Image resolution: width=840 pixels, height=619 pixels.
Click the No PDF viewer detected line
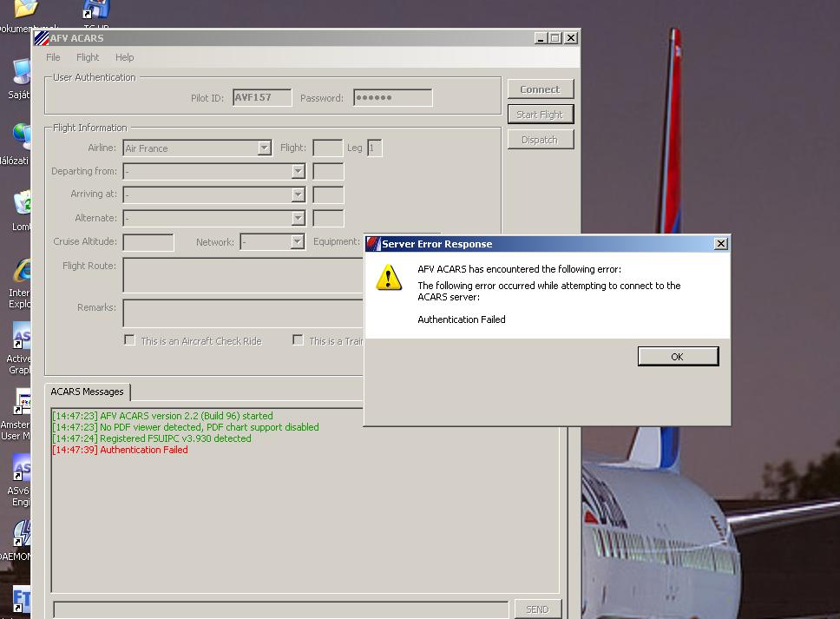186,427
